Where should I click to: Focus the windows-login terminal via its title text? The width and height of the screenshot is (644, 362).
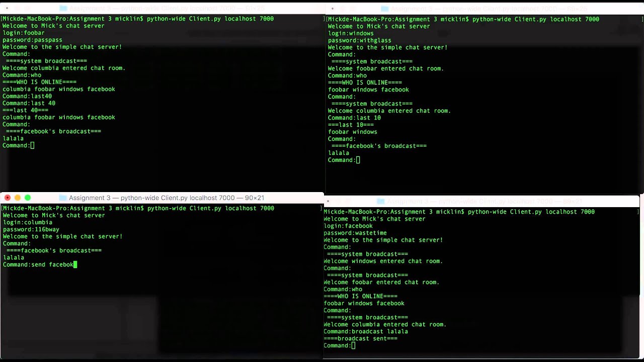(x=488, y=9)
